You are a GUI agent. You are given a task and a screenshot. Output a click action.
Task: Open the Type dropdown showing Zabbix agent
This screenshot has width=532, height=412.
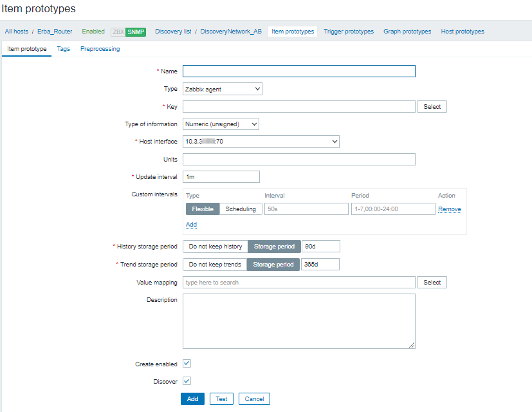click(223, 89)
